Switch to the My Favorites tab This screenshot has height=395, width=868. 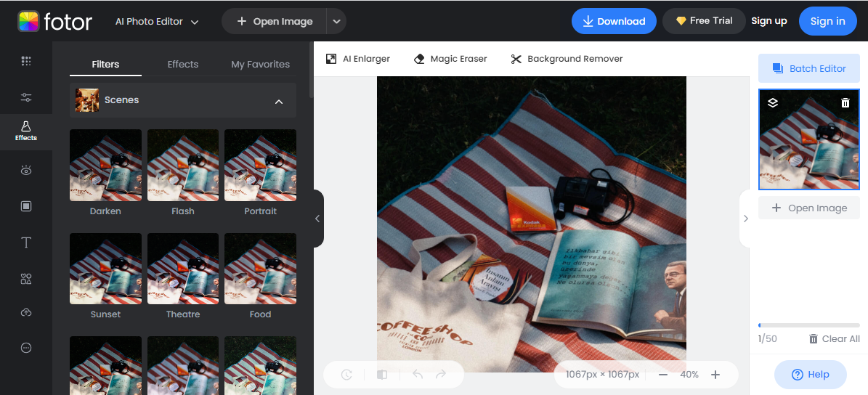[x=260, y=64]
